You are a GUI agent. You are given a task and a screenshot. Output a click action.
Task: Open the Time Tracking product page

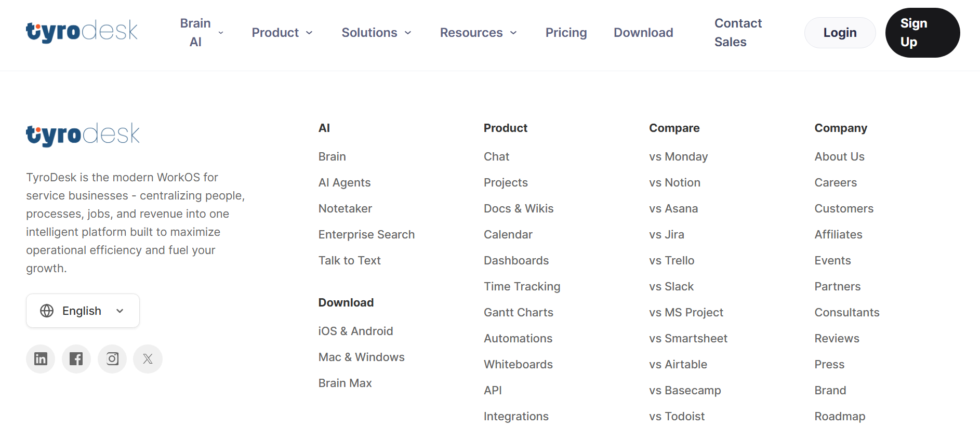click(x=522, y=286)
